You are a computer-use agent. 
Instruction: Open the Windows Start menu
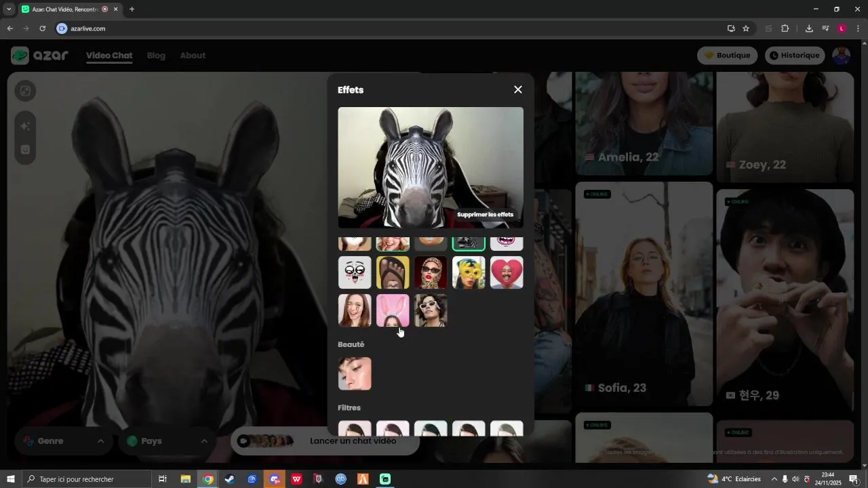click(10, 479)
